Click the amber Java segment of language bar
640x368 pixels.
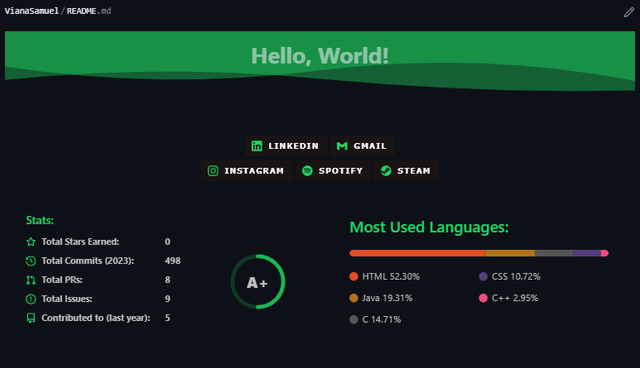coord(510,253)
